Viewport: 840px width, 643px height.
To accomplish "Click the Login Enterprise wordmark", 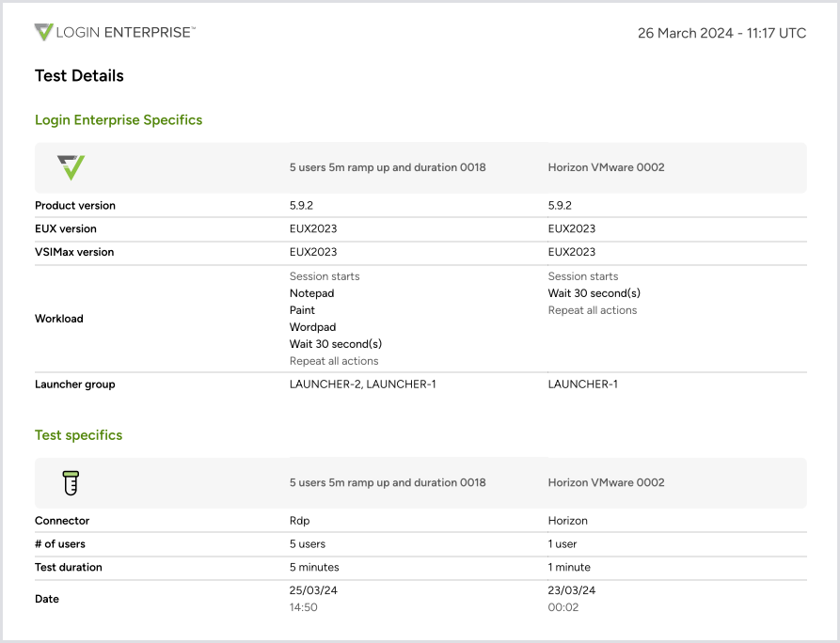I will (x=127, y=31).
